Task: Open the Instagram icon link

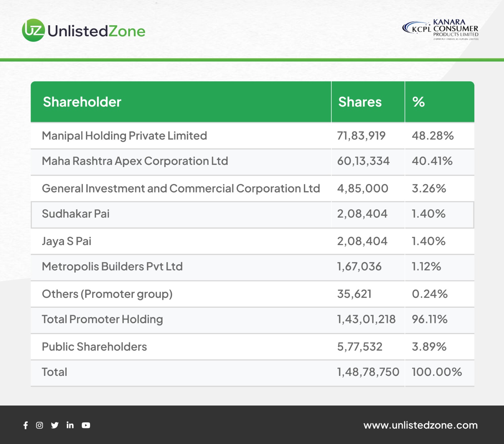Action: click(39, 425)
